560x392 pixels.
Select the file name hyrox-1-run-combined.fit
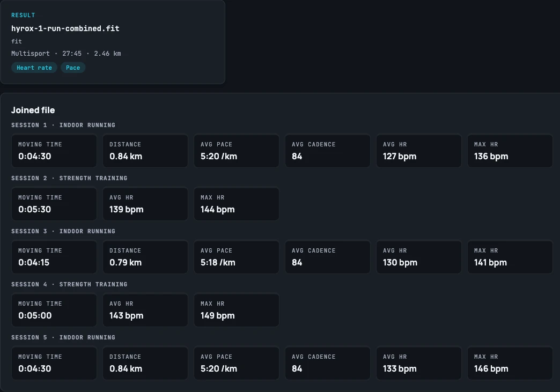point(65,28)
